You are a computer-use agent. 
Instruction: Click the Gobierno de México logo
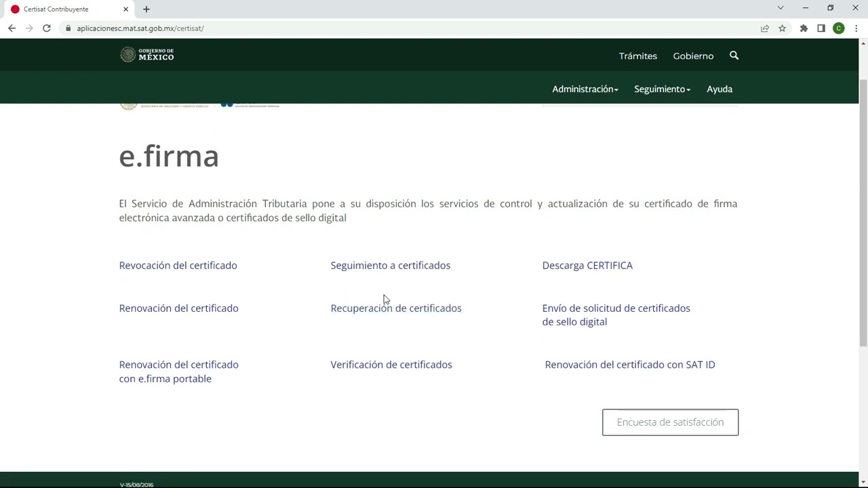click(x=146, y=54)
